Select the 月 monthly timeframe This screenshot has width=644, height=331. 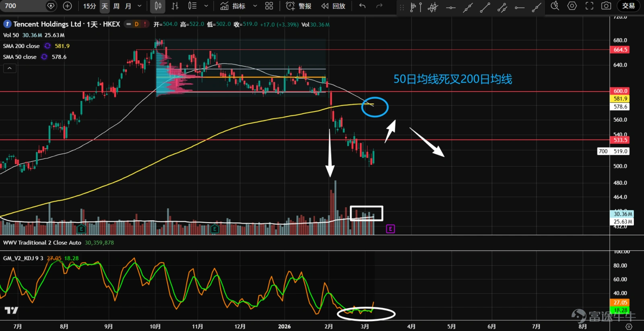[128, 6]
